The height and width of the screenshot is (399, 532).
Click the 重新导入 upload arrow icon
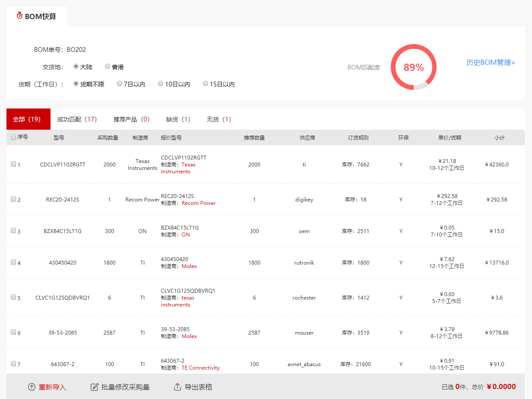pos(32,387)
